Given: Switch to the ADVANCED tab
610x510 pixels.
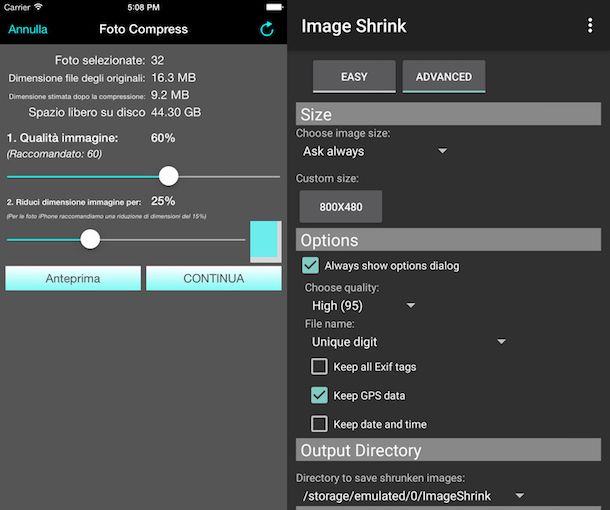Looking at the screenshot, I should coord(443,76).
